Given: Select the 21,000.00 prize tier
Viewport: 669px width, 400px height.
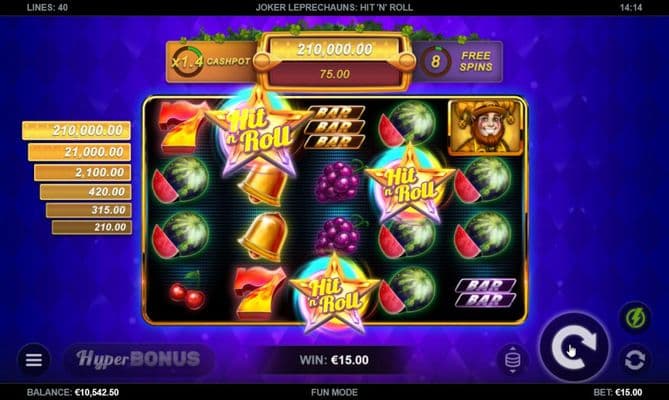Looking at the screenshot, I should (x=79, y=152).
